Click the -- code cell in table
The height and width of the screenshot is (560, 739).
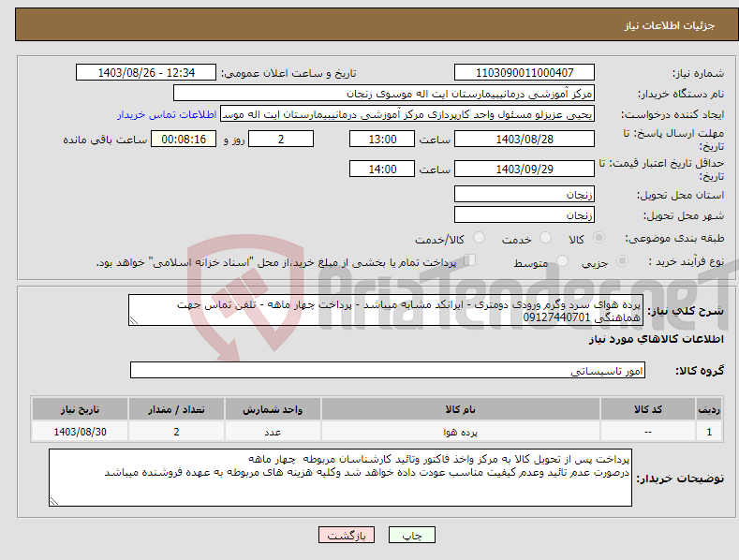pos(648,432)
